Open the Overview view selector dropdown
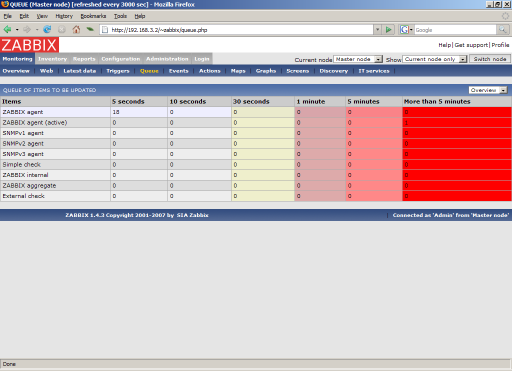The height and width of the screenshot is (371, 512). coord(488,90)
